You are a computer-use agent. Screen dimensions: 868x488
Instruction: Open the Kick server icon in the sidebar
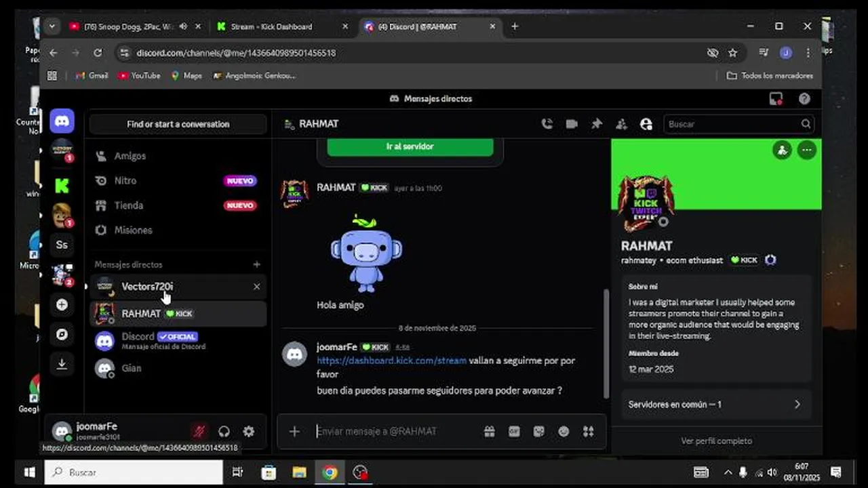pos(62,185)
